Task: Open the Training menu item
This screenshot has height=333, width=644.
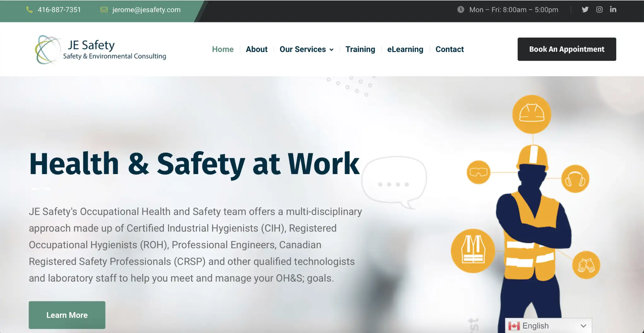Action: tap(360, 49)
